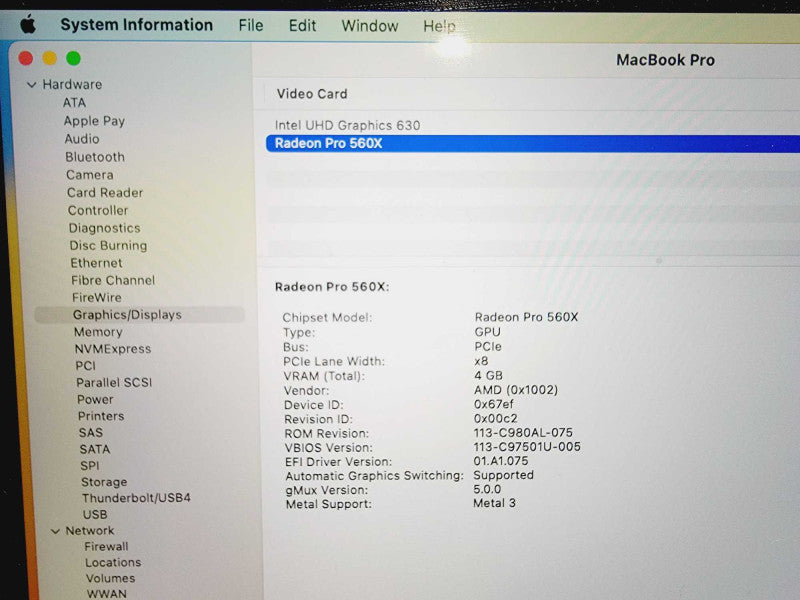The image size is (800, 600).
Task: Select Diagnostics in the sidebar
Action: 105,228
